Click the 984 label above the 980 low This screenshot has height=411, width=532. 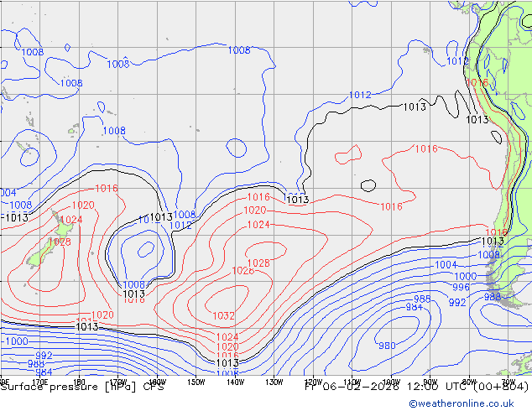(415, 307)
